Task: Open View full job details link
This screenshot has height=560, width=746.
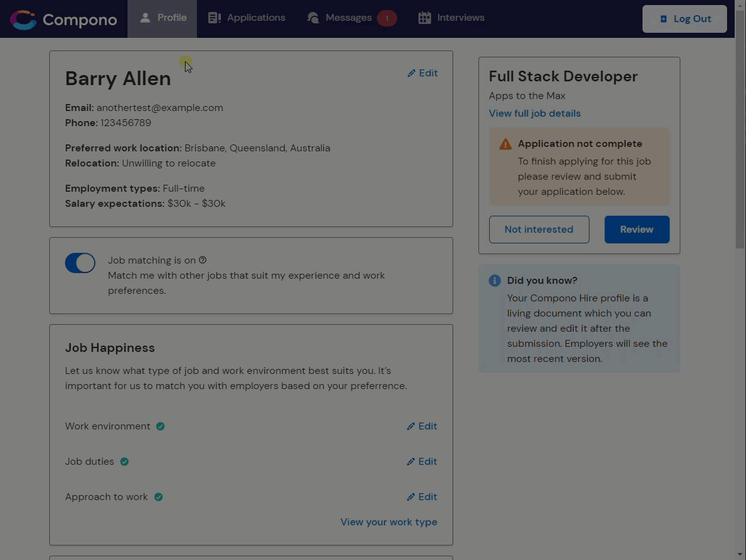Action: tap(535, 114)
